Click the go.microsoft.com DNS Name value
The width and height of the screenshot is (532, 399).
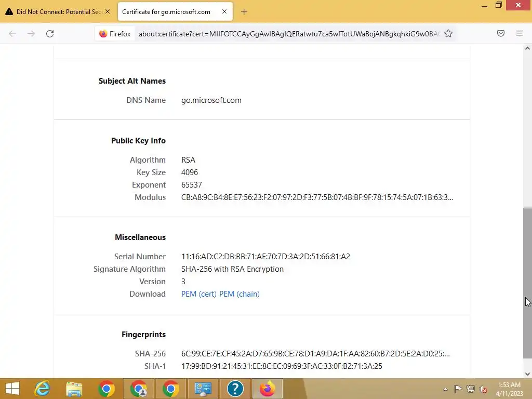(211, 100)
